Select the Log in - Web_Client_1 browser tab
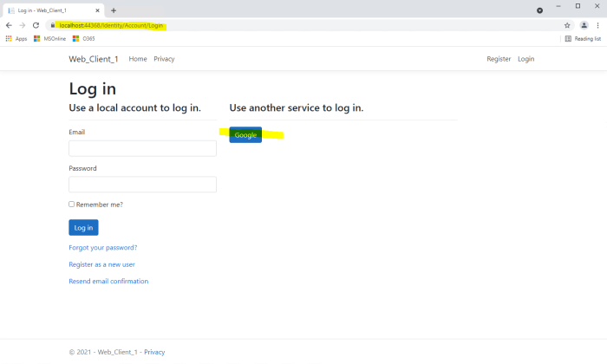Screen dimensions: 607x364 (x=52, y=10)
